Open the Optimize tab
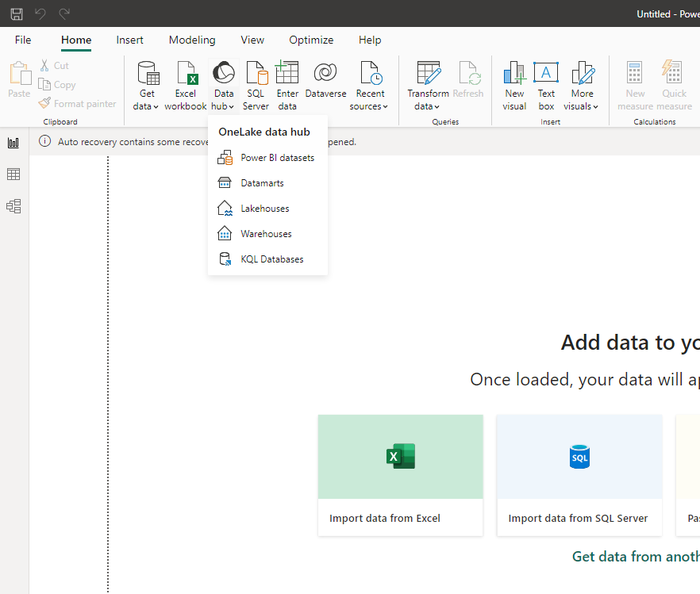The image size is (700, 594). (311, 40)
